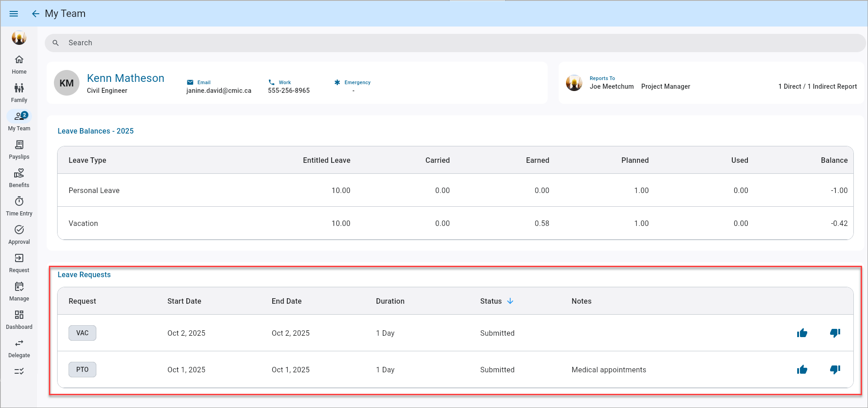Screen dimensions: 868x408
Task: Toggle the Status column sort arrow
Action: [x=510, y=301]
